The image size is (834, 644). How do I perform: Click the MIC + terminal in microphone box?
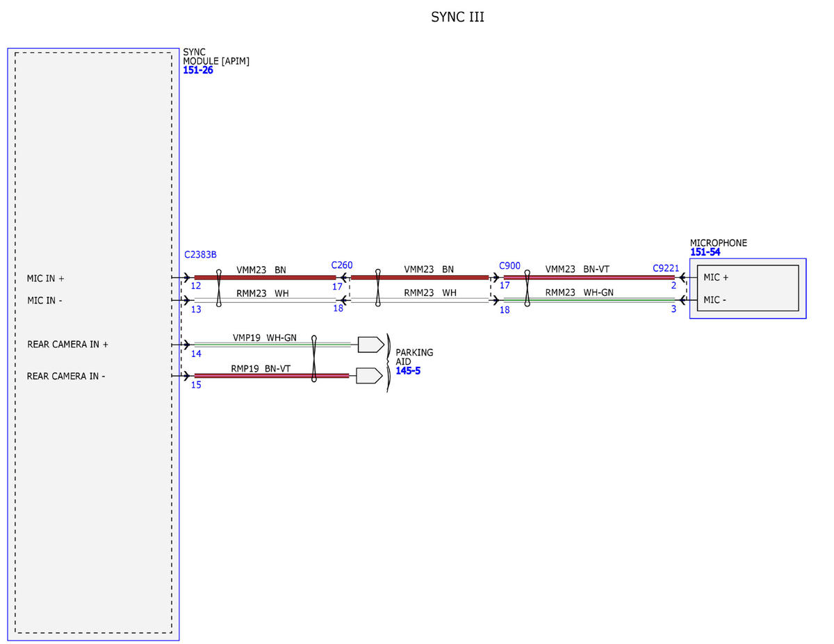pos(717,277)
